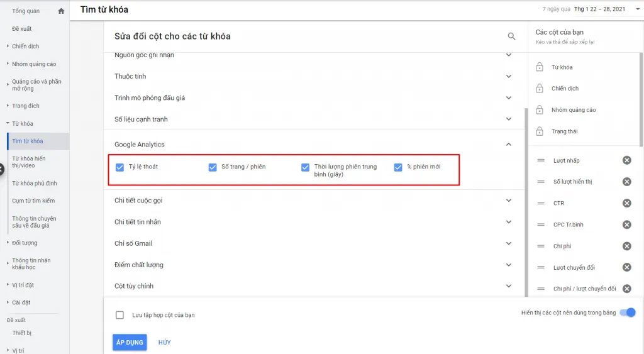Click drag handle for Chi phí / lượt chuyển đổi
Viewport: 644px width, 354px height.
pos(541,289)
